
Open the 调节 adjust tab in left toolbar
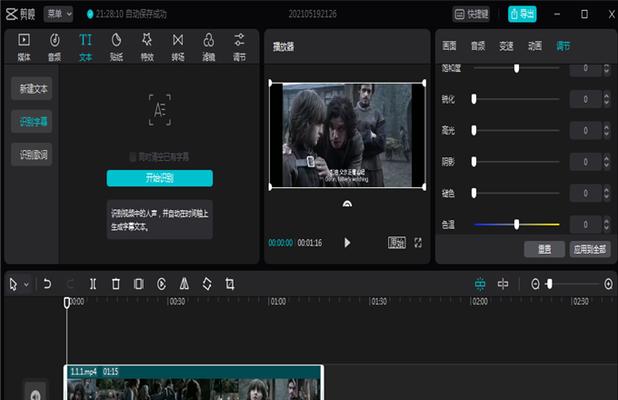(239, 47)
